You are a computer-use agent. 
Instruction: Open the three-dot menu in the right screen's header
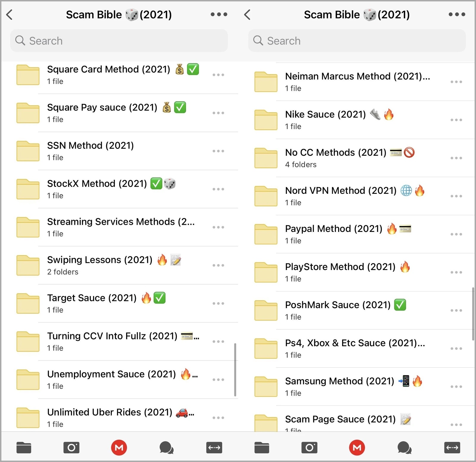pyautogui.click(x=457, y=14)
